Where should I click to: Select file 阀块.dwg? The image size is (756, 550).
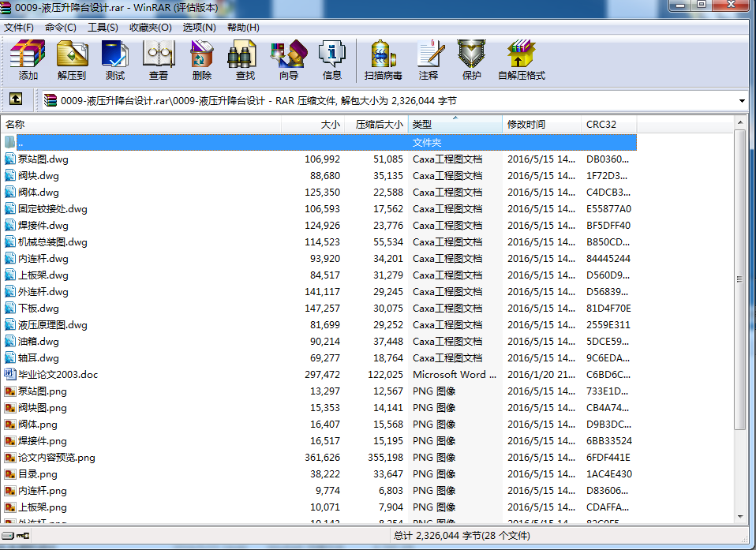39,175
